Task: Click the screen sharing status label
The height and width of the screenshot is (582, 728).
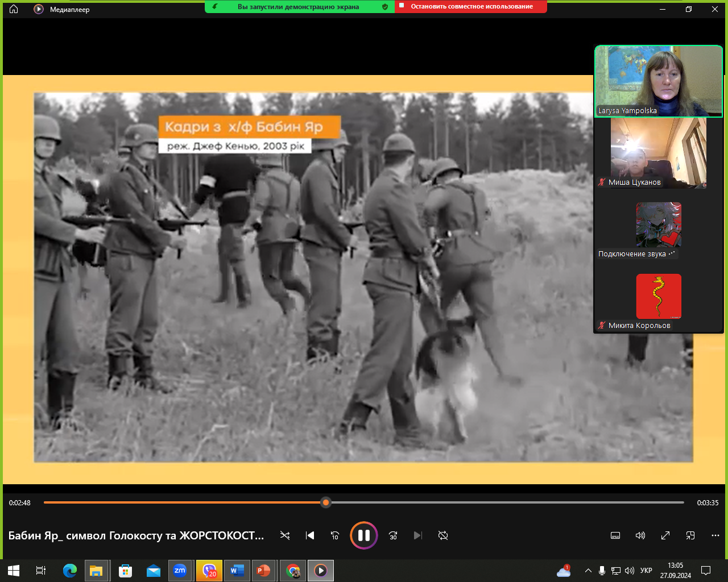Action: click(x=299, y=7)
